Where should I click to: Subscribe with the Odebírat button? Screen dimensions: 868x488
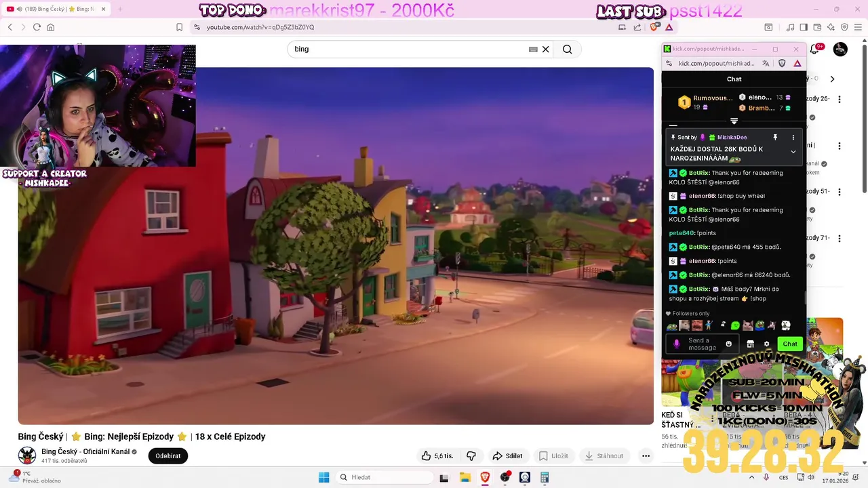168,456
